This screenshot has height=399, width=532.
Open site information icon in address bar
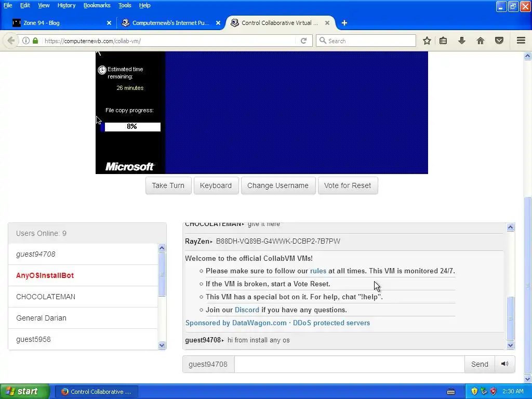26,41
